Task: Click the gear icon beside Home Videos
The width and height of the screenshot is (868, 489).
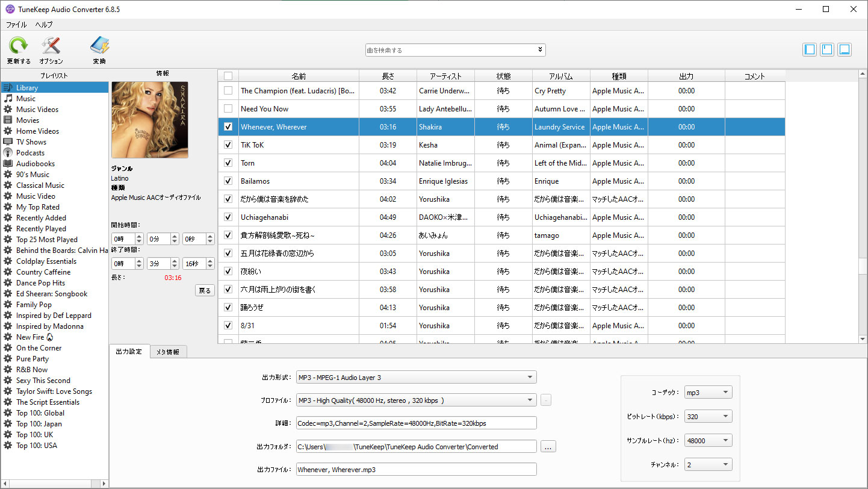Action: [8, 131]
